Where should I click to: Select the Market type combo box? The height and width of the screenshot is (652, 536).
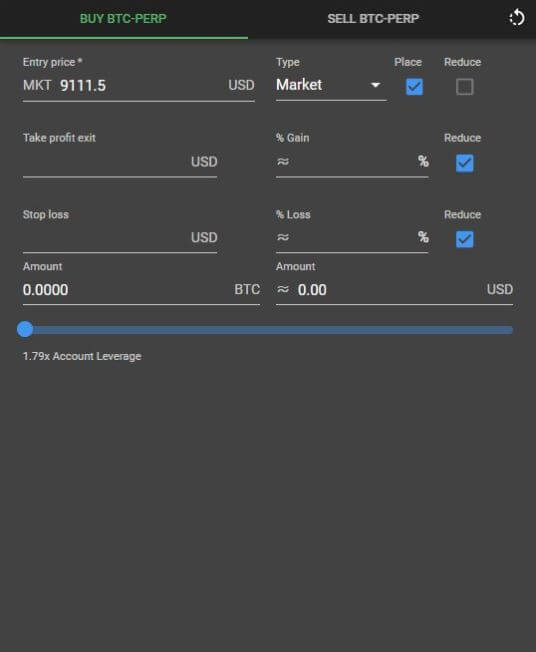tap(331, 85)
